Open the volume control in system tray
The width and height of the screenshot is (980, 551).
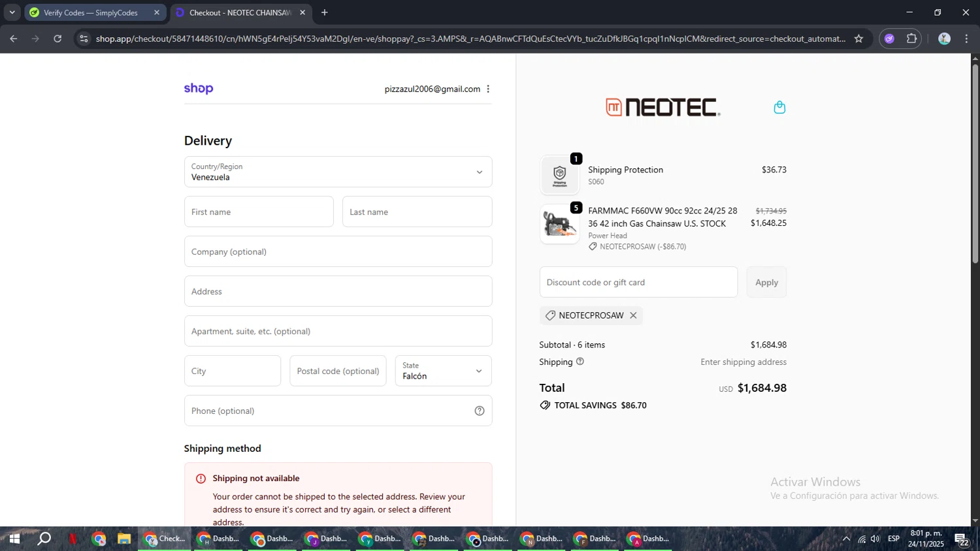[x=875, y=539]
